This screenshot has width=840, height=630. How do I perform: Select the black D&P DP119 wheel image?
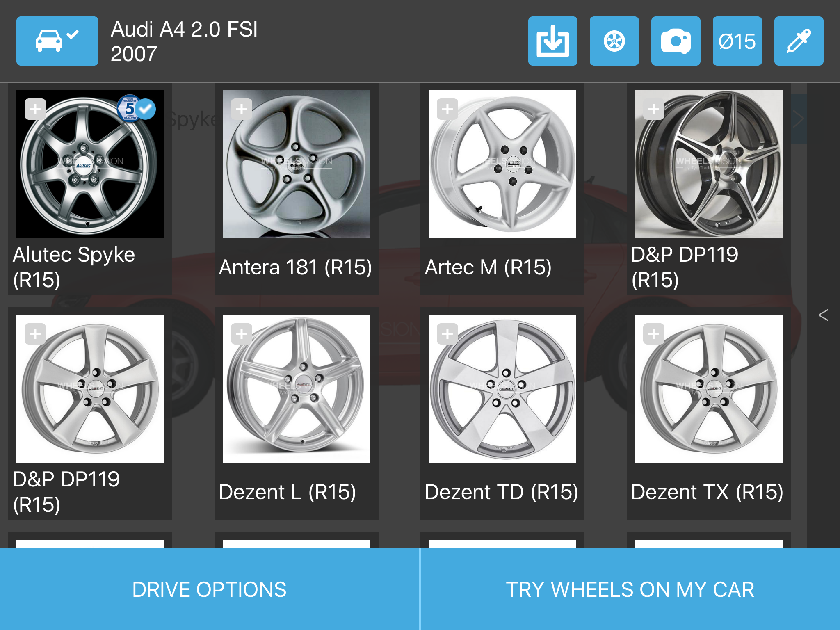click(709, 164)
